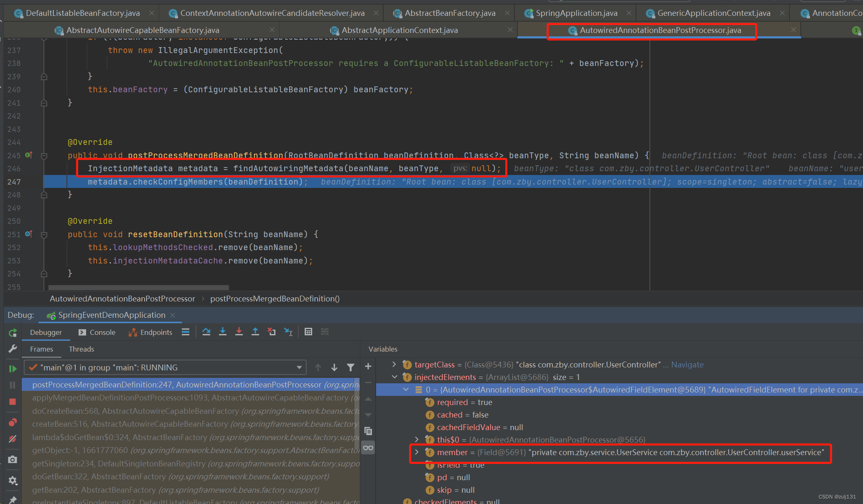Click the New Watch plus icon
The image size is (863, 504).
pyautogui.click(x=368, y=366)
